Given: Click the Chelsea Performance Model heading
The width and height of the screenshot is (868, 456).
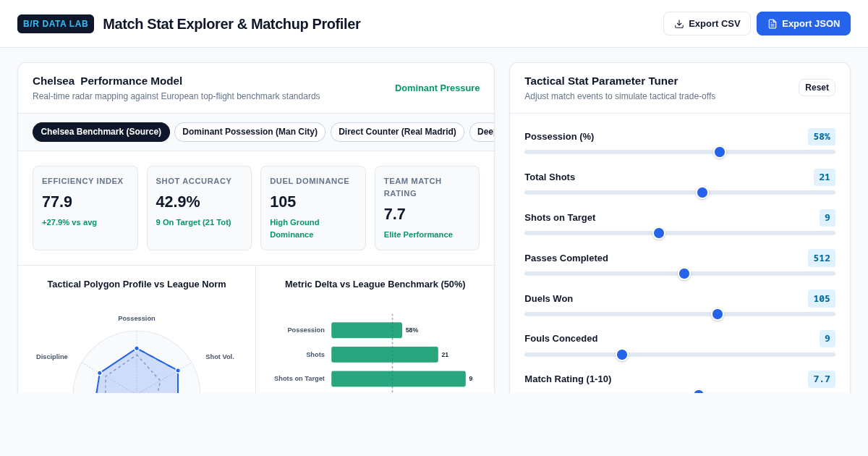Looking at the screenshot, I should coord(107,81).
